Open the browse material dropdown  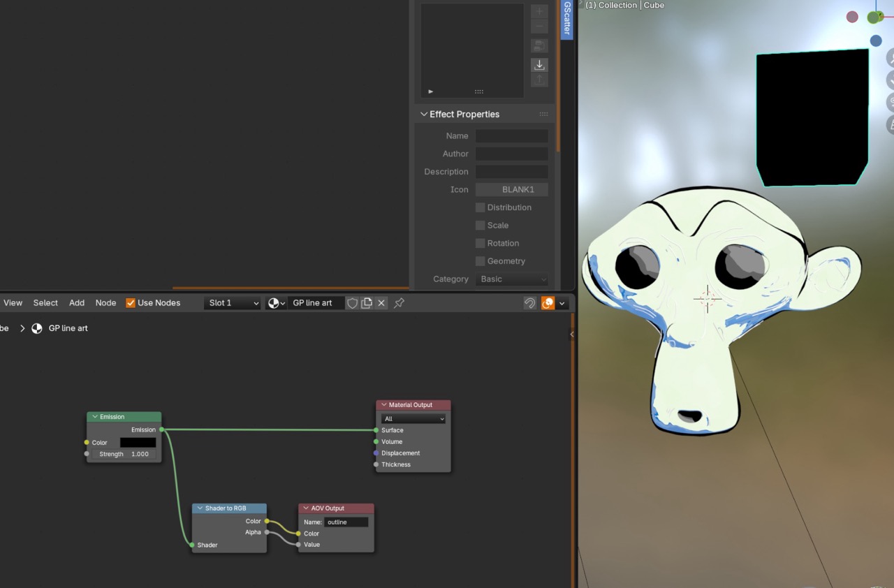click(x=277, y=303)
